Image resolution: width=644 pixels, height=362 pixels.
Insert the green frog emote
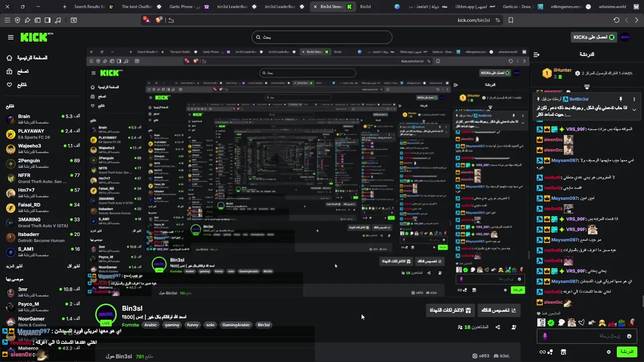coord(622,323)
